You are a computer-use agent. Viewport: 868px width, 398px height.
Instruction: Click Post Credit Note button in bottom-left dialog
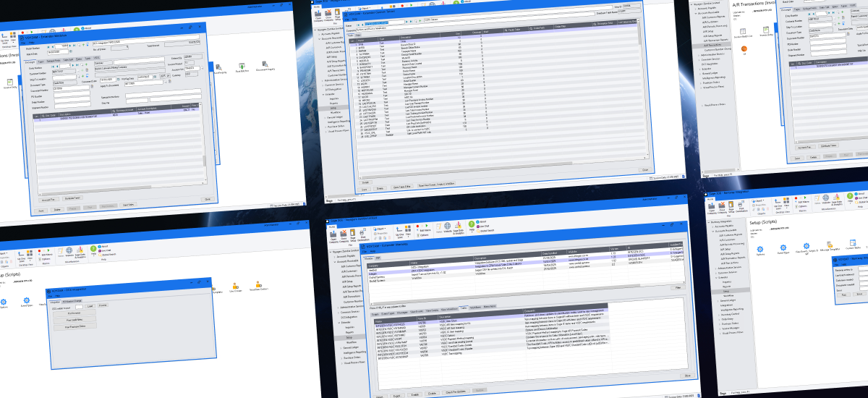[76, 319]
